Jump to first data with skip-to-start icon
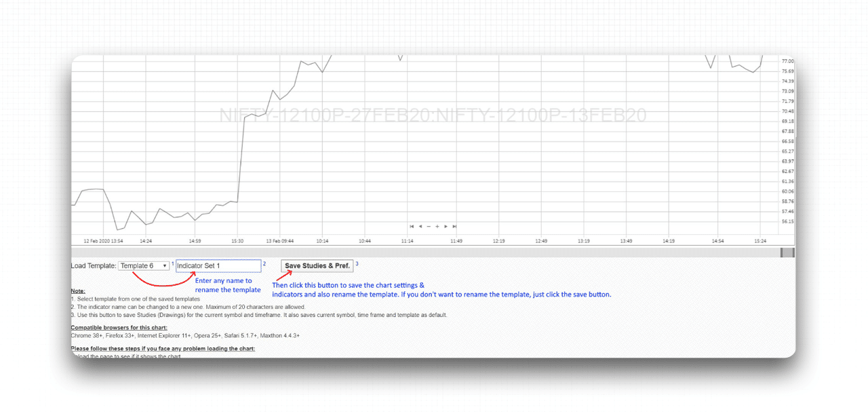868x412 pixels. (x=412, y=226)
